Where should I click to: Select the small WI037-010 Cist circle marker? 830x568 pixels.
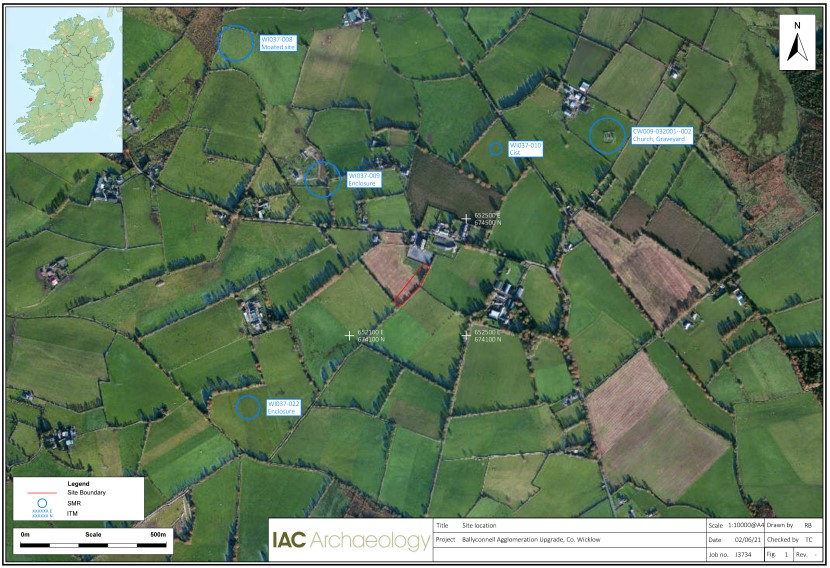click(x=496, y=148)
